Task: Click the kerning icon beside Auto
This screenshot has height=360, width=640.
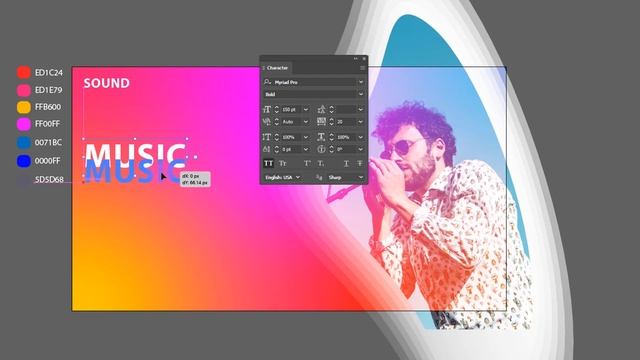Action: point(267,122)
